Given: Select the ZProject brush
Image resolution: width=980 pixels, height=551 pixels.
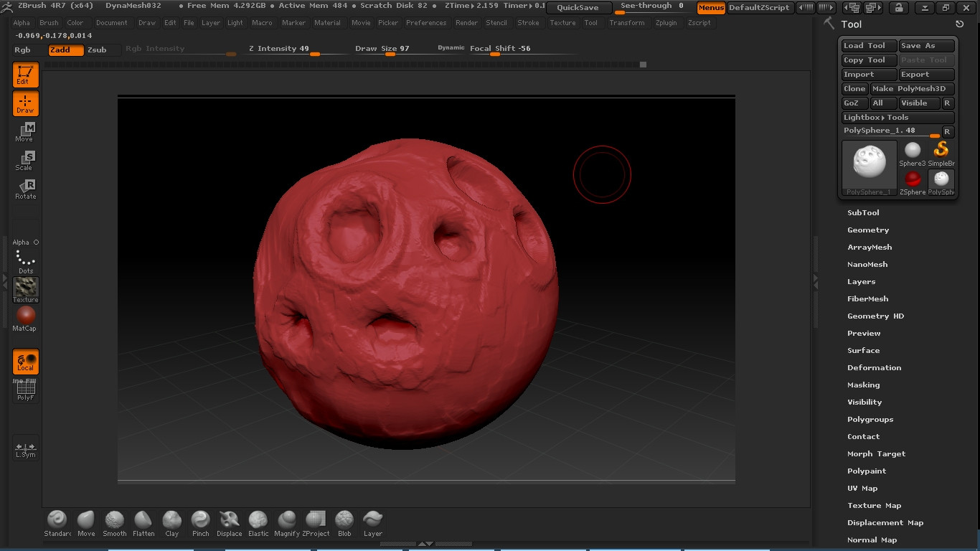Looking at the screenshot, I should point(316,523).
